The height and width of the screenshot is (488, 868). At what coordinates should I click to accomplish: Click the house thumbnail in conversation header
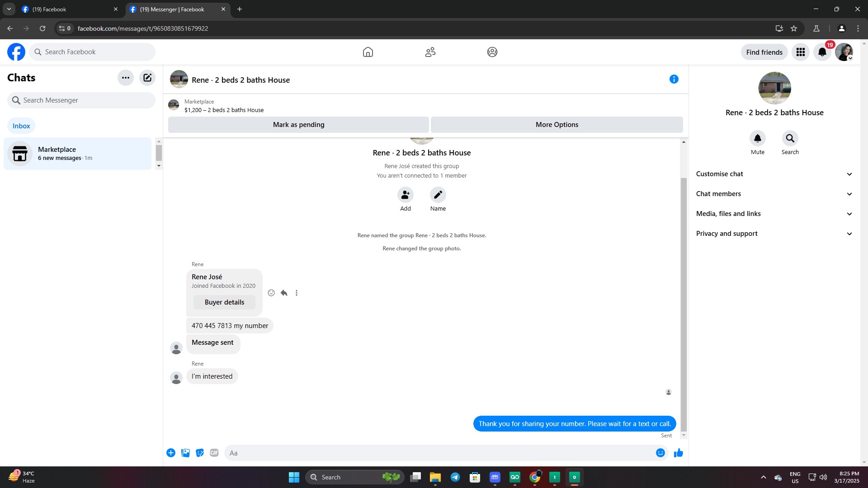point(179,79)
